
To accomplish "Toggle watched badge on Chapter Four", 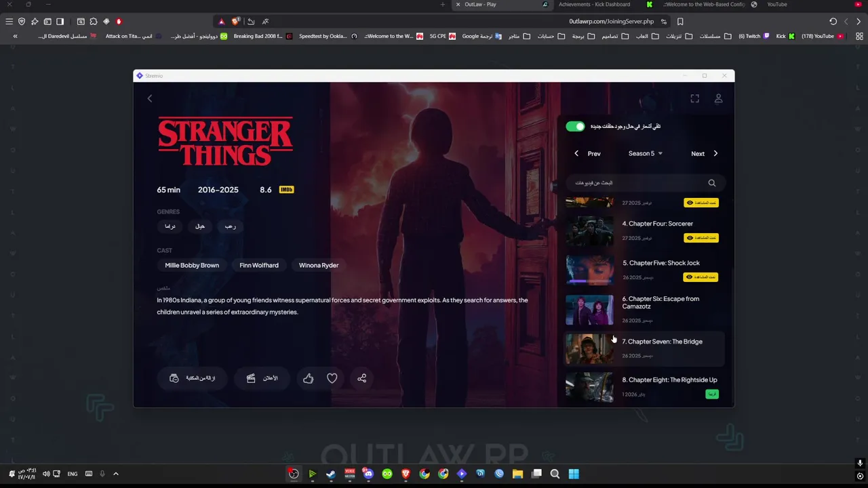I will [x=701, y=238].
